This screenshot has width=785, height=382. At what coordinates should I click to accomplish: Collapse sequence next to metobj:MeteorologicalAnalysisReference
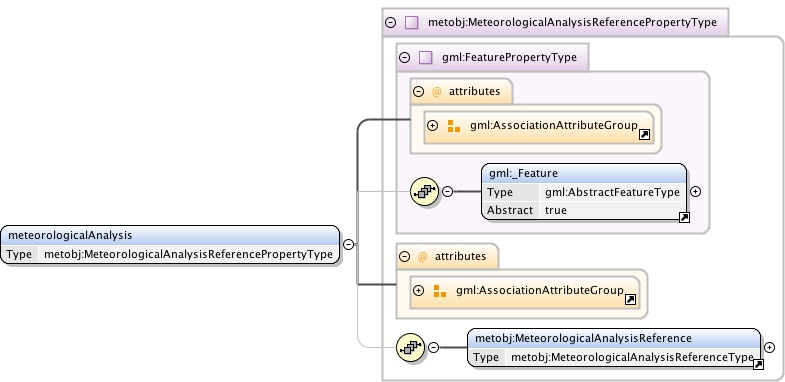pyautogui.click(x=434, y=347)
